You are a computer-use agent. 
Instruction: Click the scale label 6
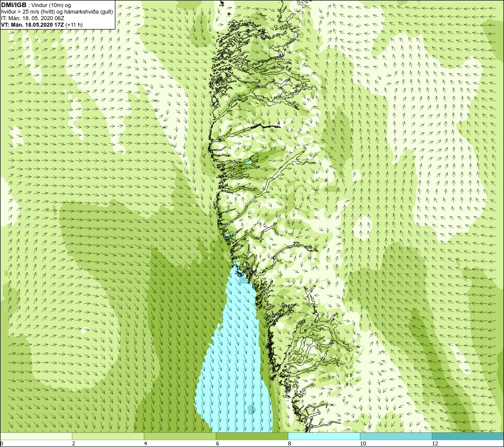[x=218, y=444]
